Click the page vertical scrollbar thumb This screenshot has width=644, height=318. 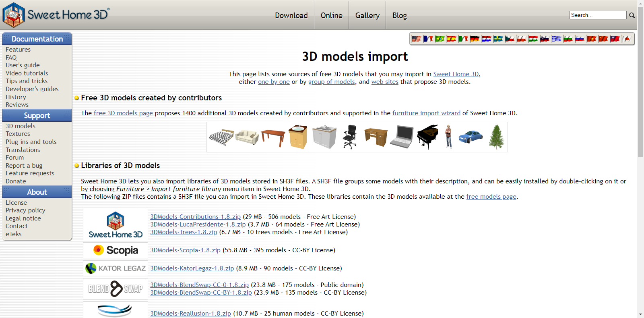(641, 83)
